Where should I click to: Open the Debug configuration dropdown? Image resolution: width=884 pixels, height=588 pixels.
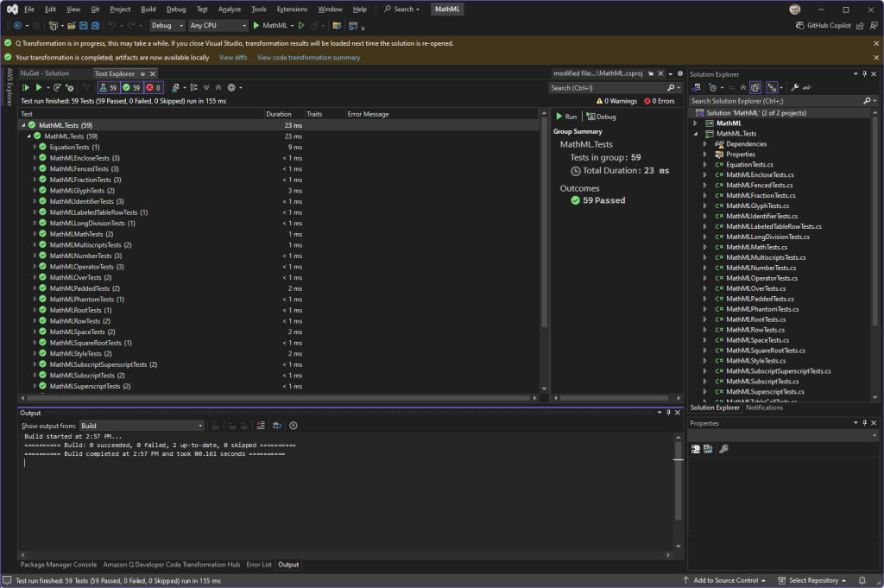pyautogui.click(x=167, y=26)
